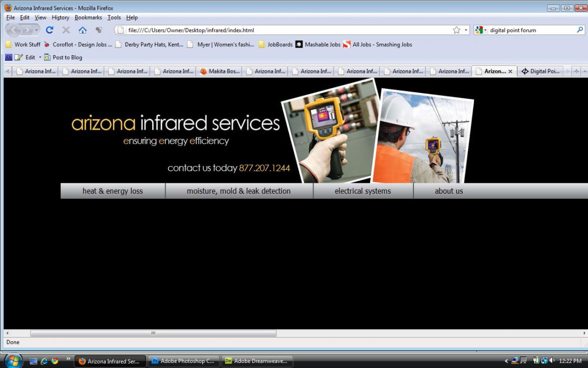Image resolution: width=588 pixels, height=368 pixels.
Task: Open the heat & energy loss page
Action: click(113, 191)
